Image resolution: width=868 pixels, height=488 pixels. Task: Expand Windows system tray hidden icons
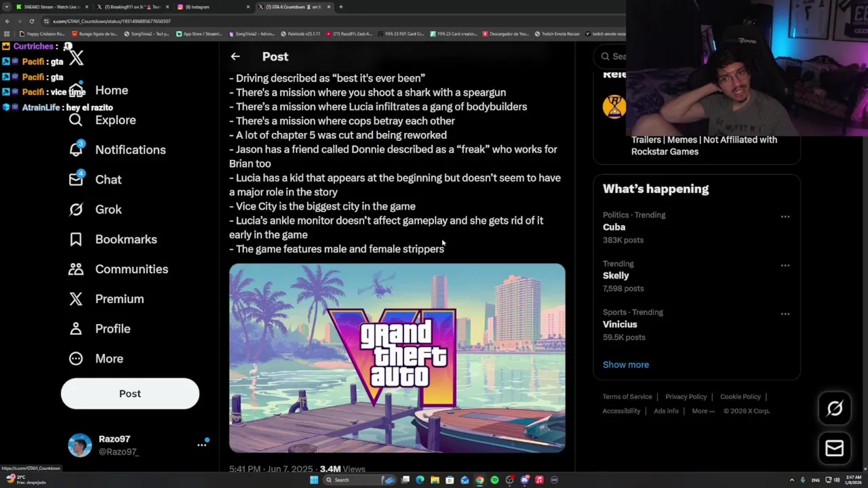click(x=791, y=480)
